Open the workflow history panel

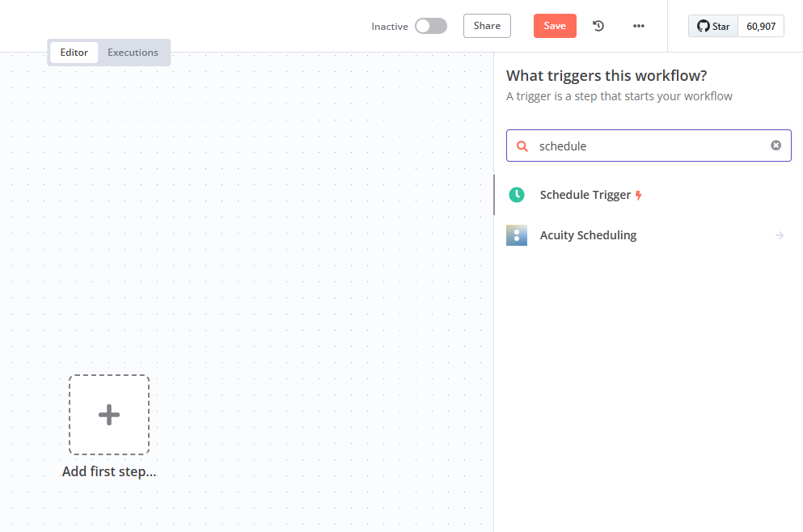598,25
